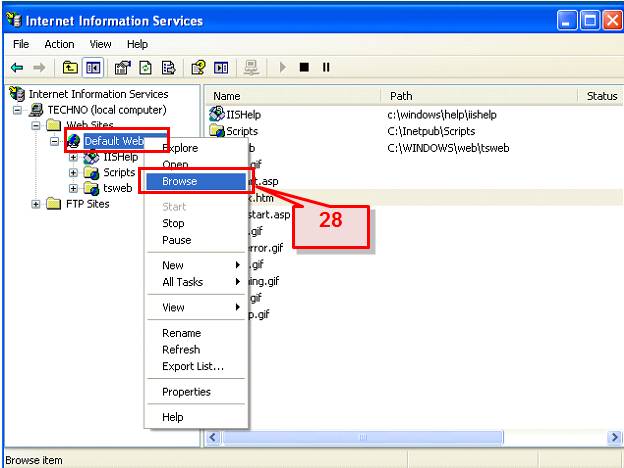Viewport: 624px width, 468px height.
Task: Expand the tsweb tree node
Action: pyautogui.click(x=73, y=188)
